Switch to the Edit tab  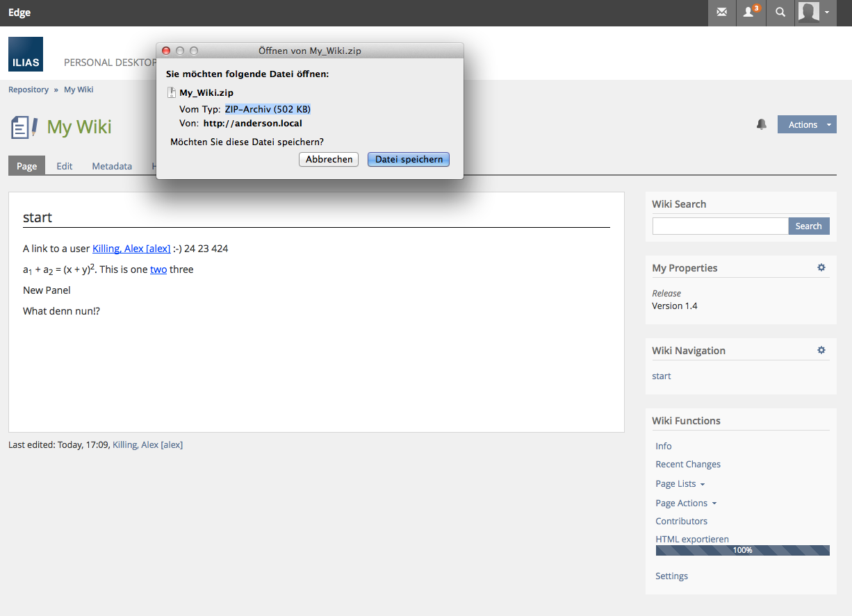(x=65, y=166)
